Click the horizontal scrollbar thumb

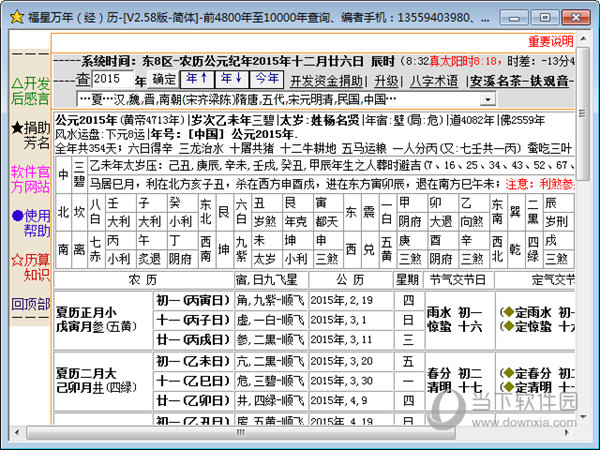click(241, 433)
